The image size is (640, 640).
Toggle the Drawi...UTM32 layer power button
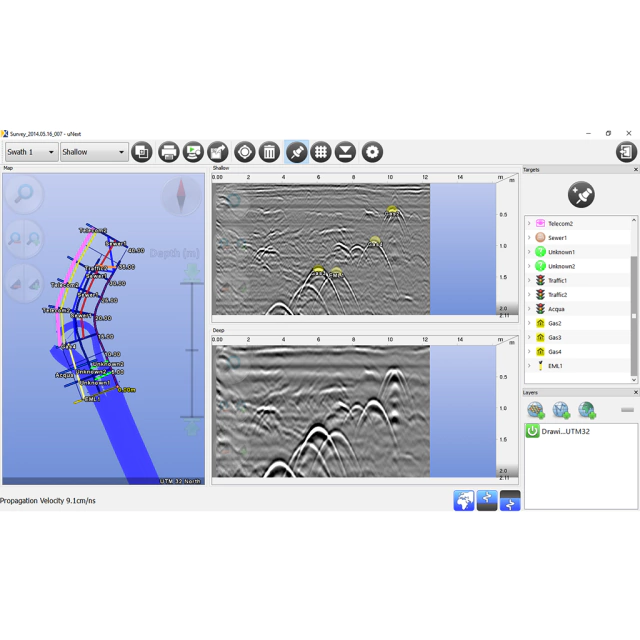(x=533, y=431)
